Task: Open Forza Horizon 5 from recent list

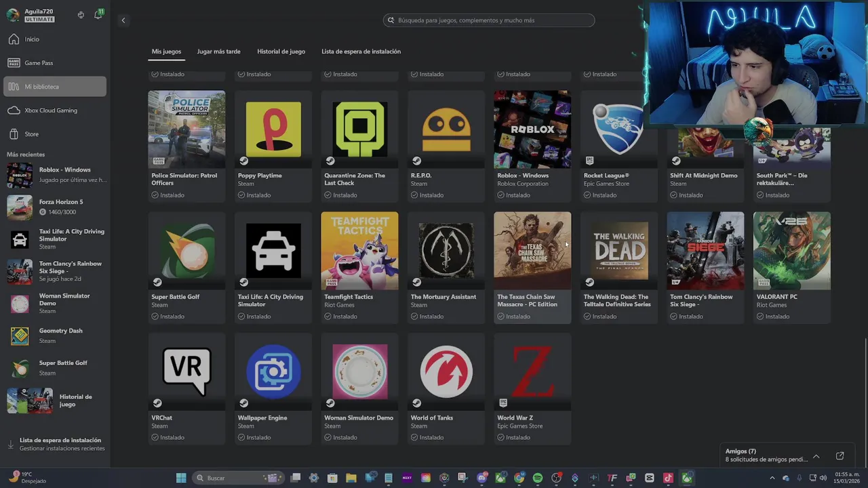Action: pos(56,207)
